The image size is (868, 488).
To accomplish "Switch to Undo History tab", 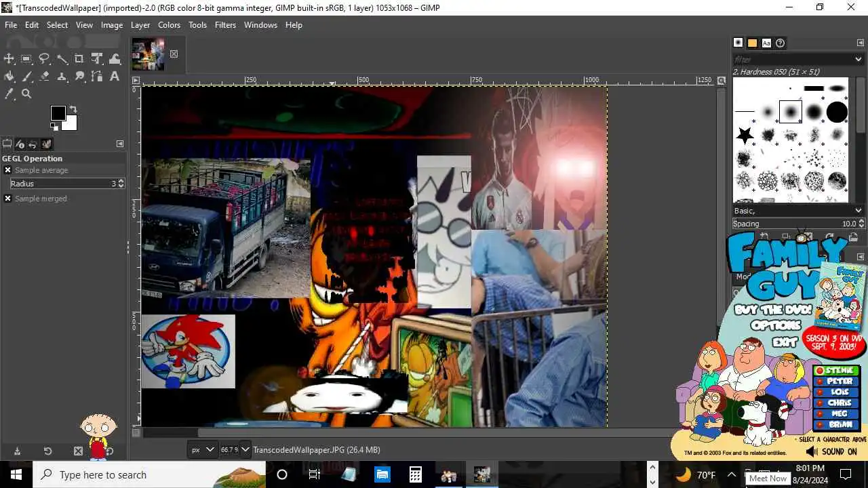I will click(x=33, y=144).
